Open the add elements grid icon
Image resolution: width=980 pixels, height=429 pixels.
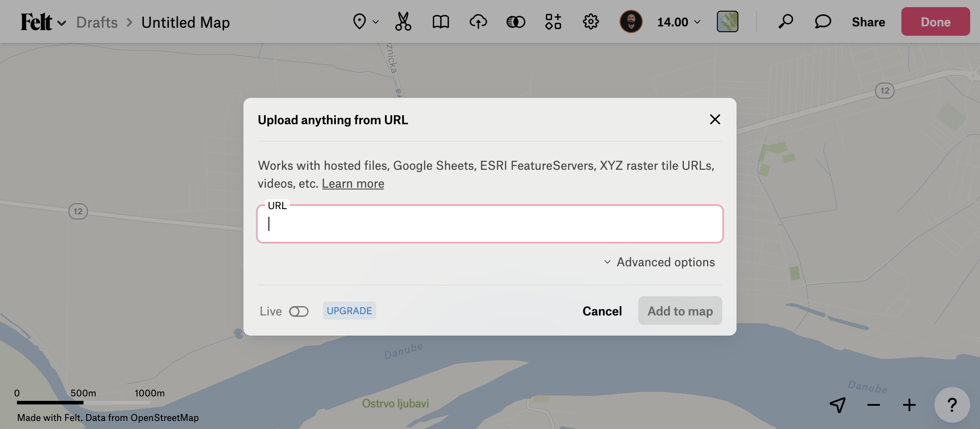(x=553, y=21)
